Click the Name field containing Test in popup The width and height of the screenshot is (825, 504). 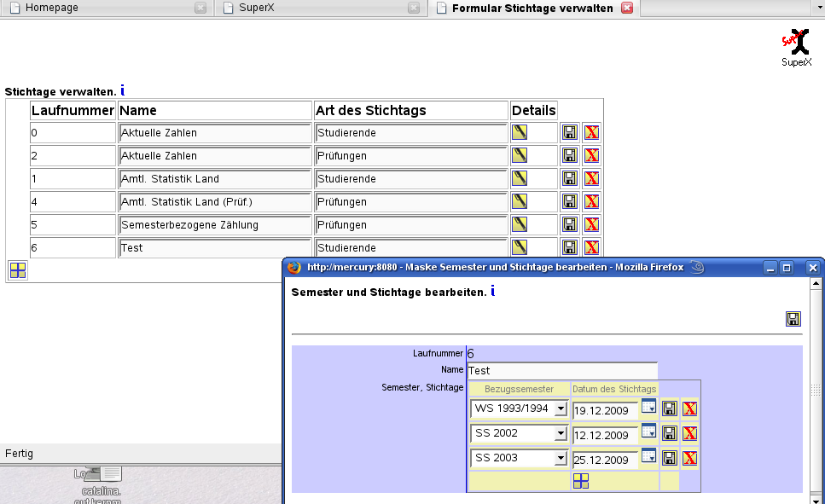tap(562, 371)
